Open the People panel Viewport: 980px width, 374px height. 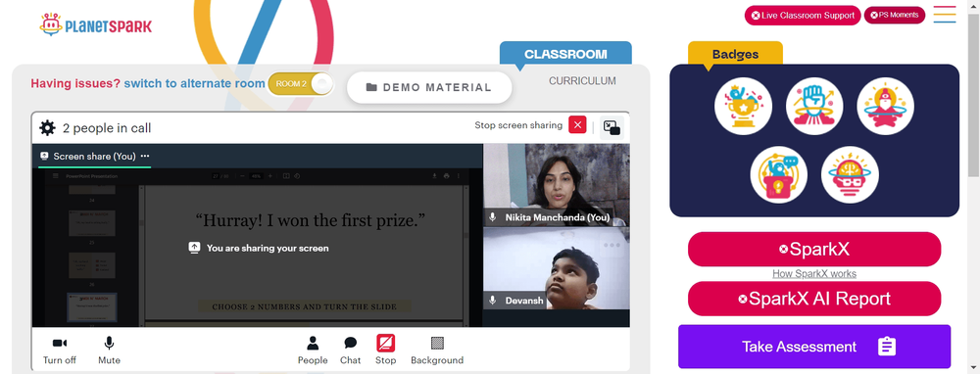coord(313,351)
